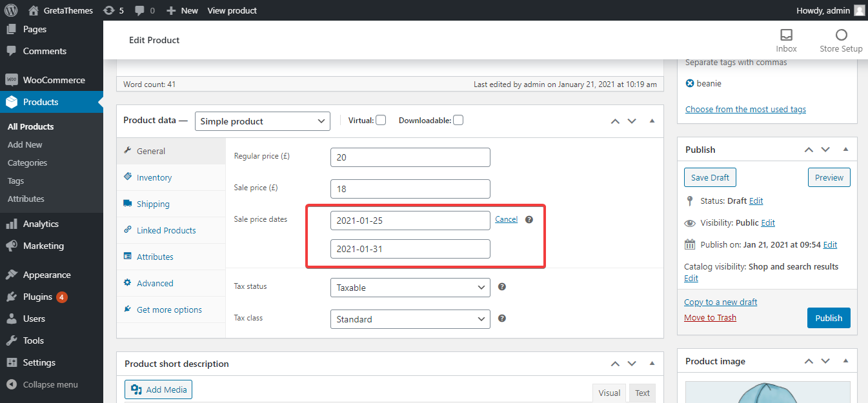Click the help icon beside Tax status

(x=501, y=286)
